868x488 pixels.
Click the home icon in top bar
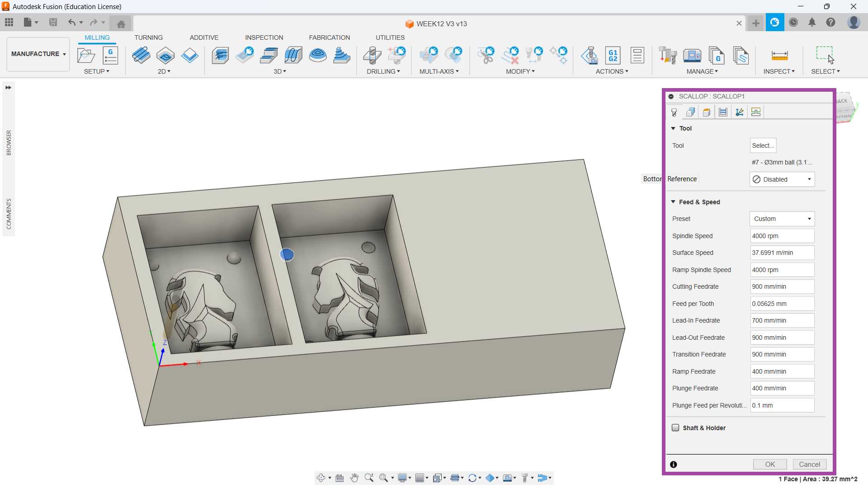[121, 23]
